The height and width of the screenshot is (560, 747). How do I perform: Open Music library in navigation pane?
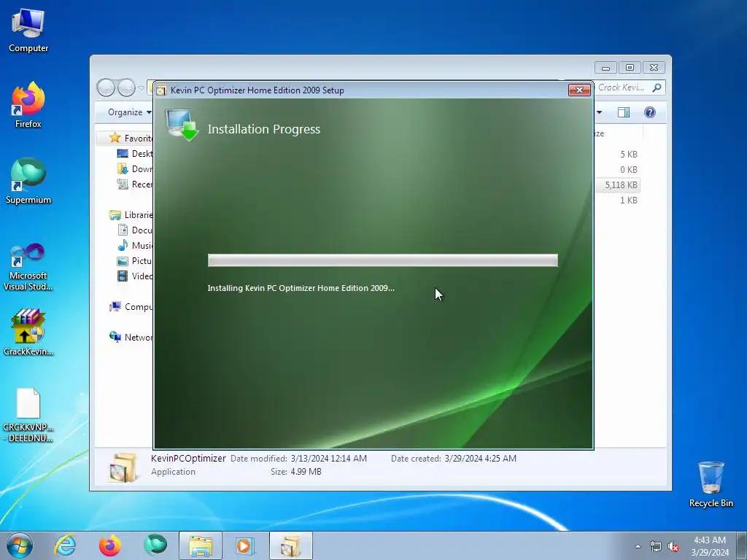coord(135,245)
